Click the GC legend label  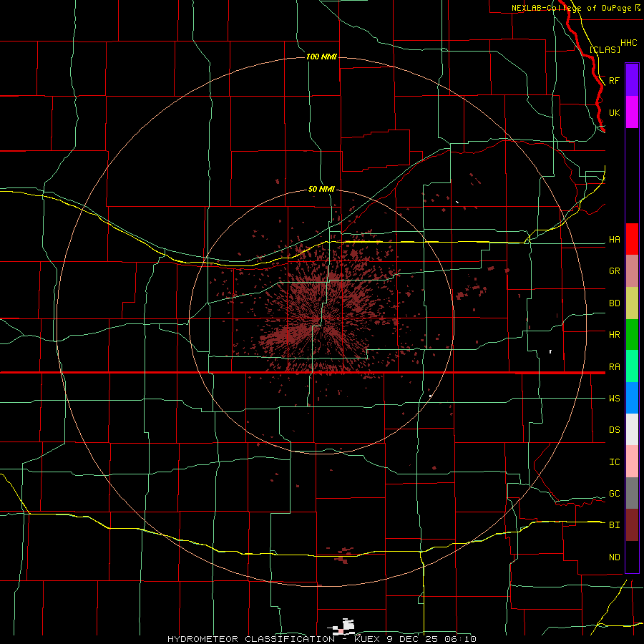[x=615, y=494]
